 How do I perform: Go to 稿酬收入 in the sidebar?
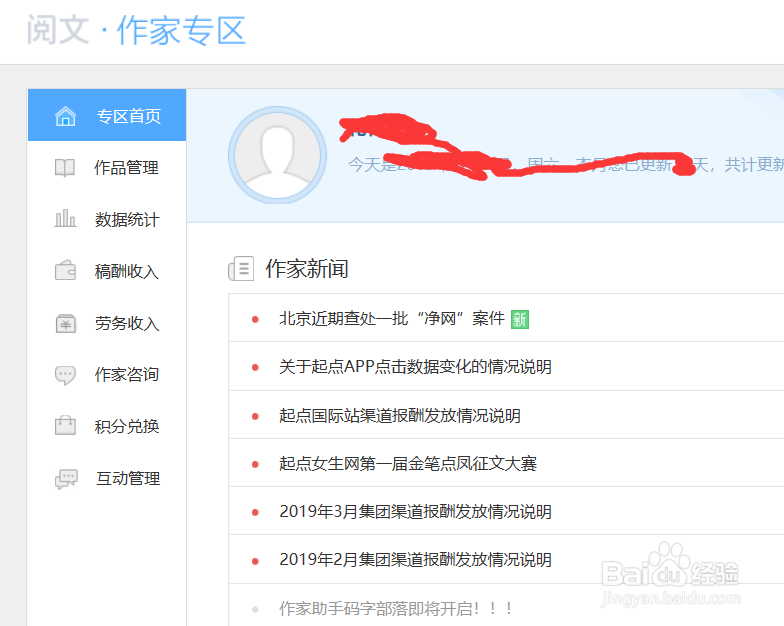pos(107,271)
